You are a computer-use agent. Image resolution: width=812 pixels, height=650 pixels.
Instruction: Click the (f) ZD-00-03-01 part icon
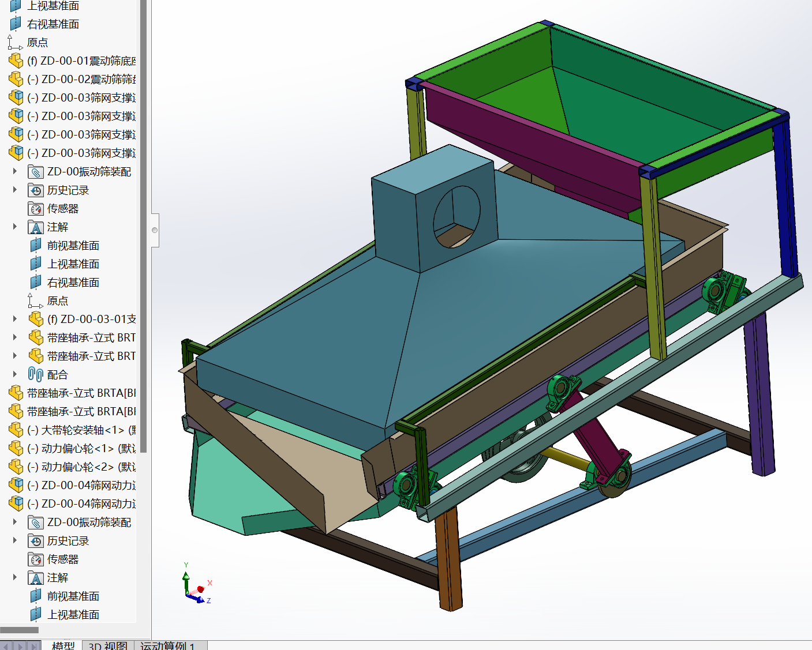[x=36, y=319]
